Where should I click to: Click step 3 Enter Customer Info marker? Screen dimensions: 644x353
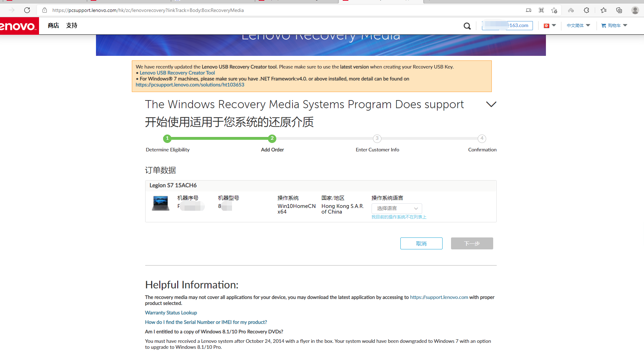(377, 138)
